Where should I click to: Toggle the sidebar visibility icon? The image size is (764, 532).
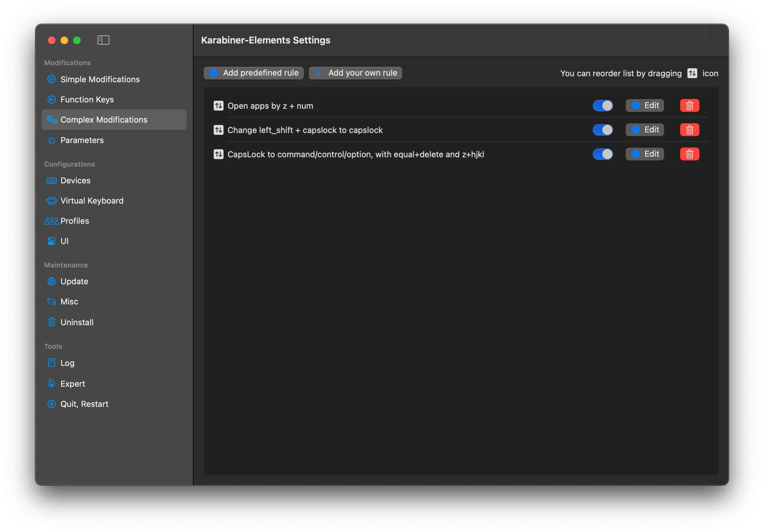coord(103,40)
